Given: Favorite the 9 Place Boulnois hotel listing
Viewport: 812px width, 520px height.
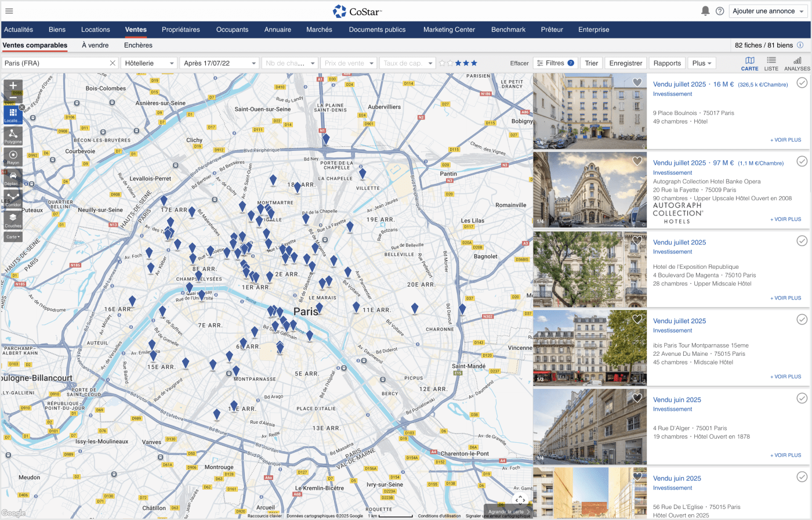Looking at the screenshot, I should pyautogui.click(x=637, y=82).
